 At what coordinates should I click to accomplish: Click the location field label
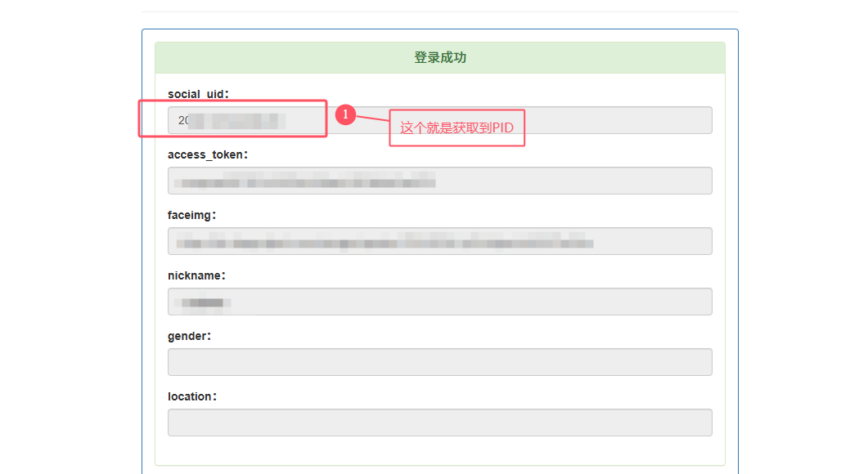coord(193,396)
